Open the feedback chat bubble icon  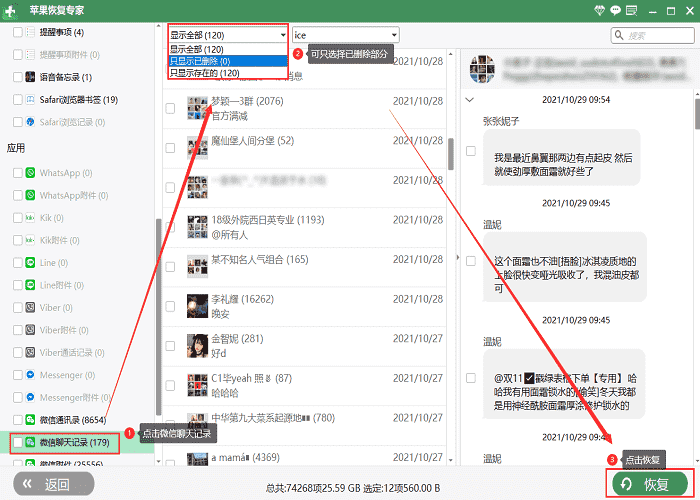[615, 10]
